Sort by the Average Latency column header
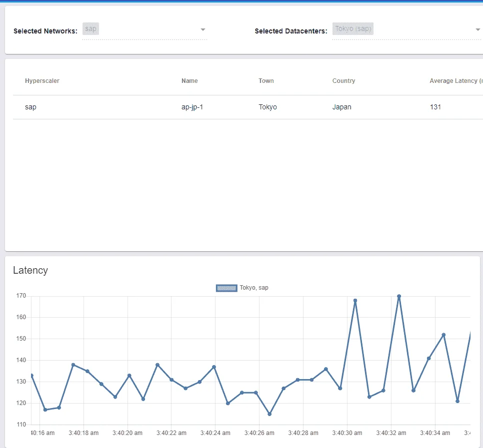This screenshot has width=483, height=448. pyautogui.click(x=456, y=80)
